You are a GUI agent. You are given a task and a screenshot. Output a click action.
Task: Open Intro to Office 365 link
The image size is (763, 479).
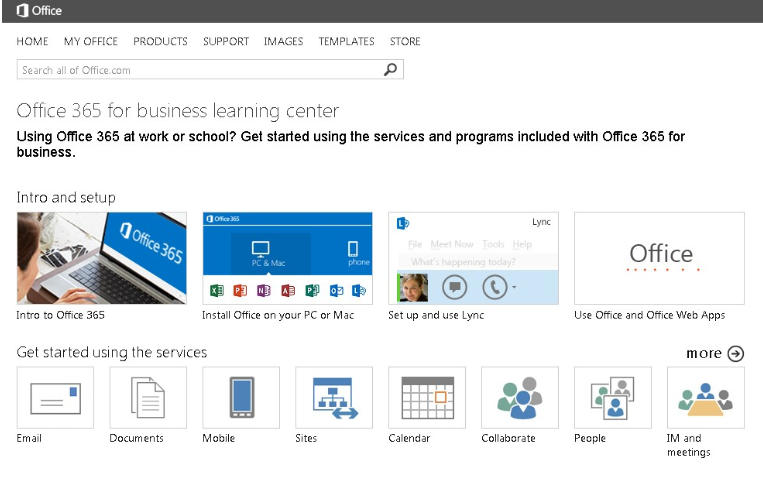[x=60, y=315]
